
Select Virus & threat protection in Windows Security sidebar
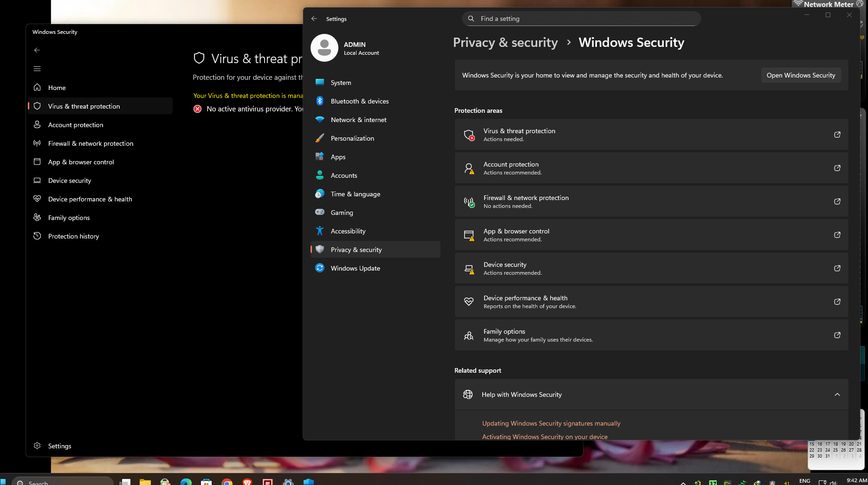(x=100, y=106)
